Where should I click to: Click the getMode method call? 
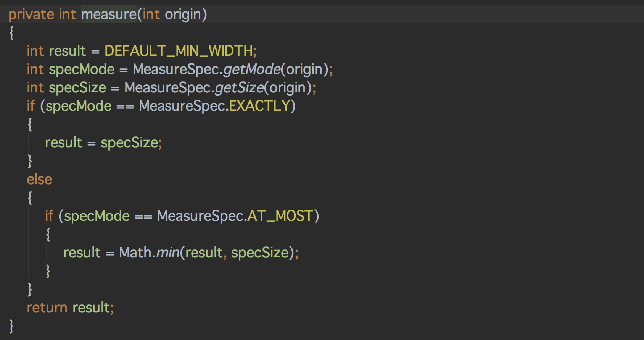pyautogui.click(x=252, y=70)
